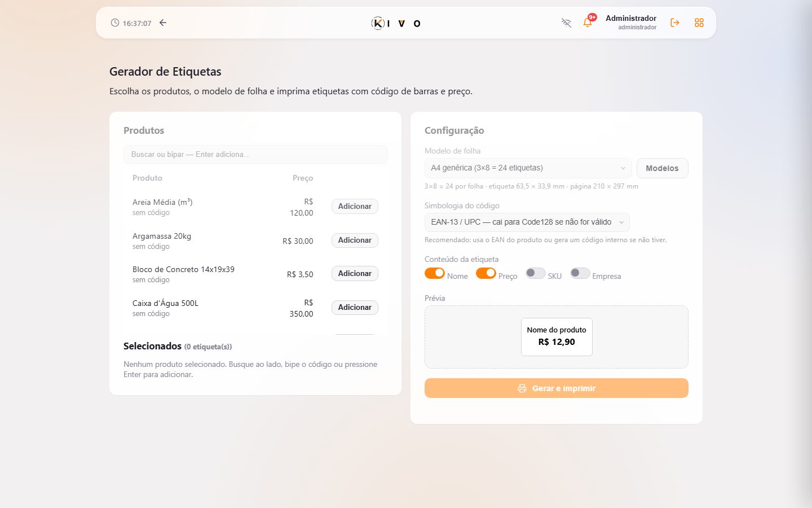
Task: Click product name Argamassa 20kg
Action: tap(162, 236)
